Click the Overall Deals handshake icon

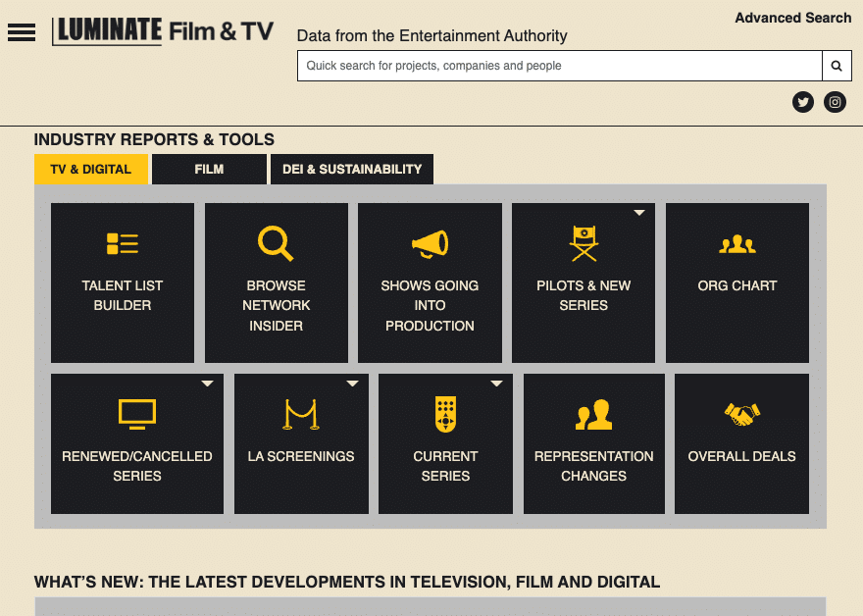(741, 415)
